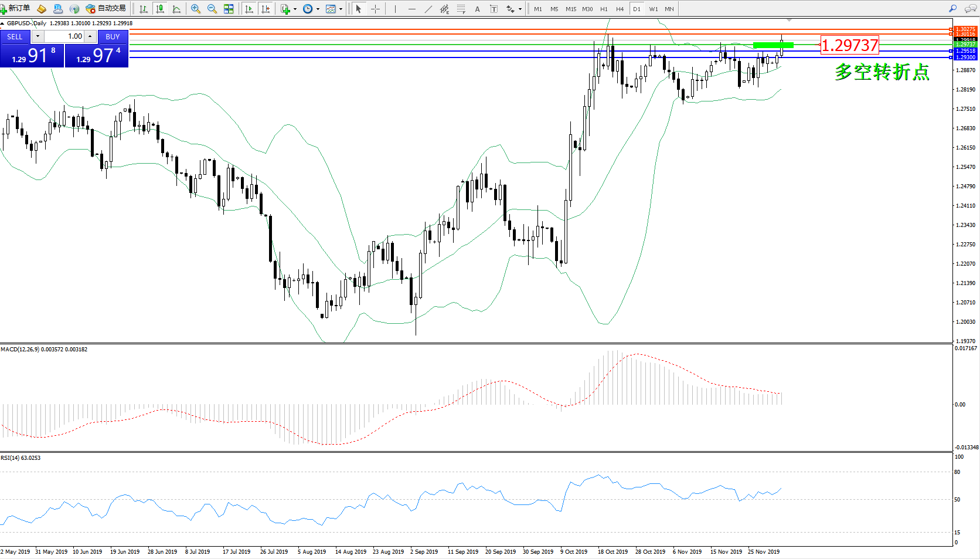The height and width of the screenshot is (559, 980).
Task: Switch chart to candlestick mode
Action: click(159, 9)
